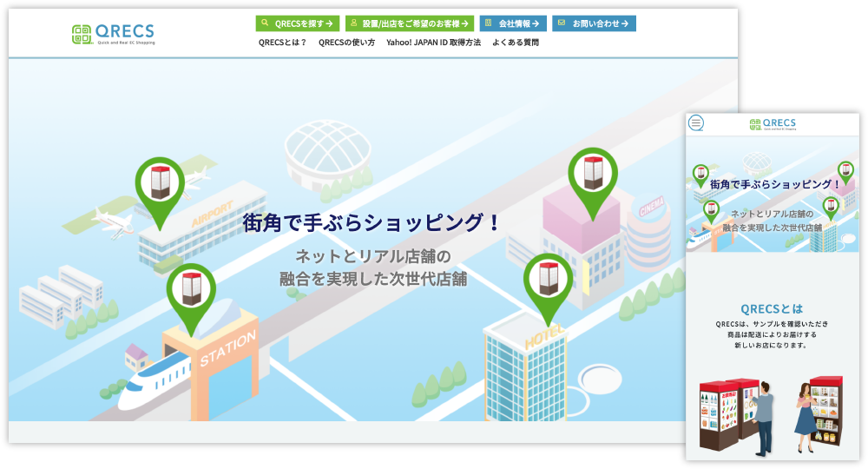Open 'Yahoo! JAPAN ID 取得方法' menu item
Viewport: 868px width, 469px height.
(433, 42)
